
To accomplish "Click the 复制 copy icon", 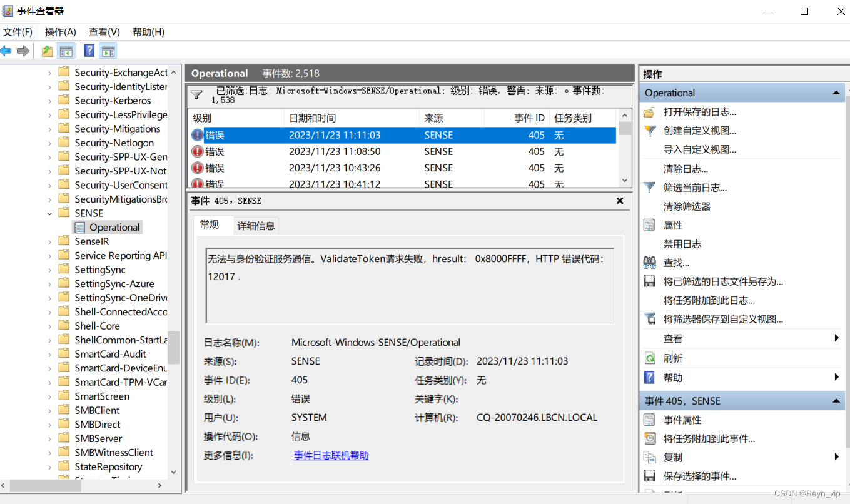I will click(650, 458).
